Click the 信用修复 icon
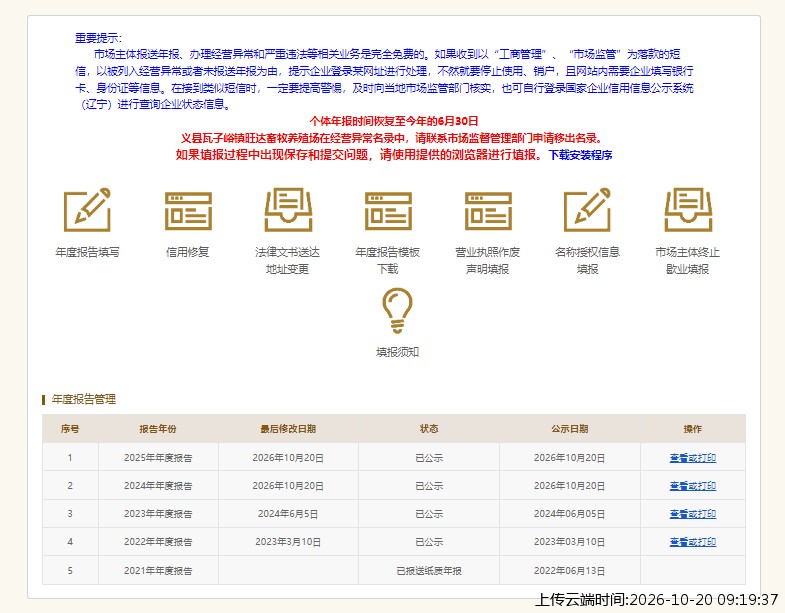Image resolution: width=785 pixels, height=613 pixels. point(188,211)
